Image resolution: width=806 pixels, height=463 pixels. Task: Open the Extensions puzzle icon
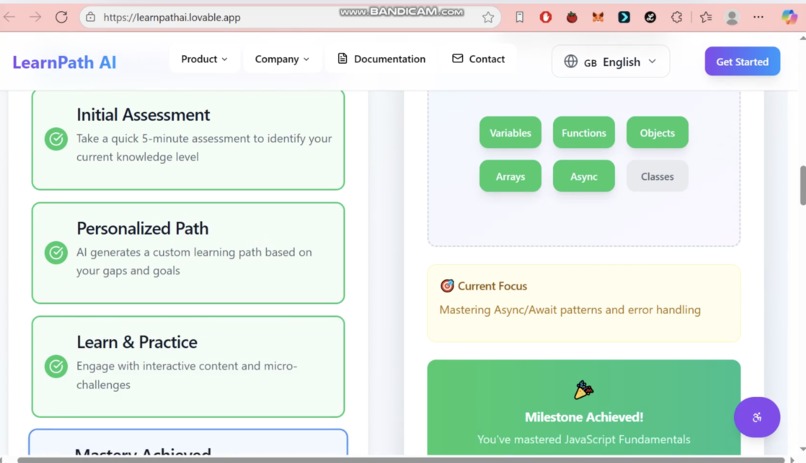pyautogui.click(x=676, y=17)
